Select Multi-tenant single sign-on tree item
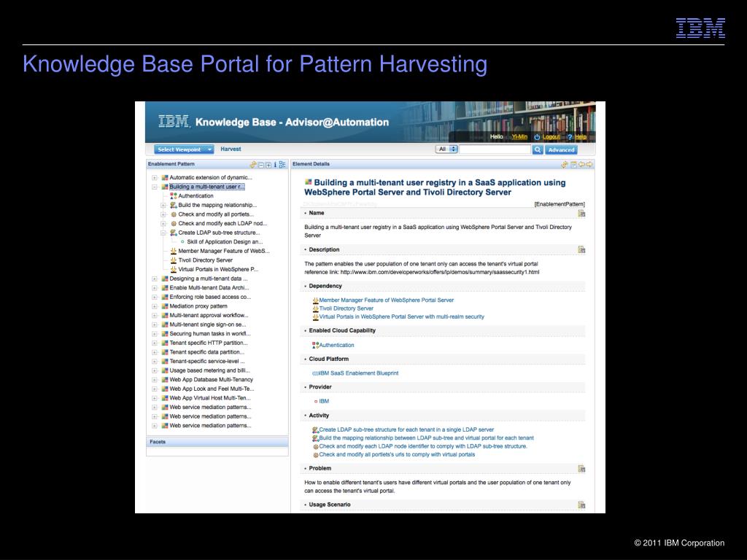The height and width of the screenshot is (560, 747). click(x=208, y=324)
